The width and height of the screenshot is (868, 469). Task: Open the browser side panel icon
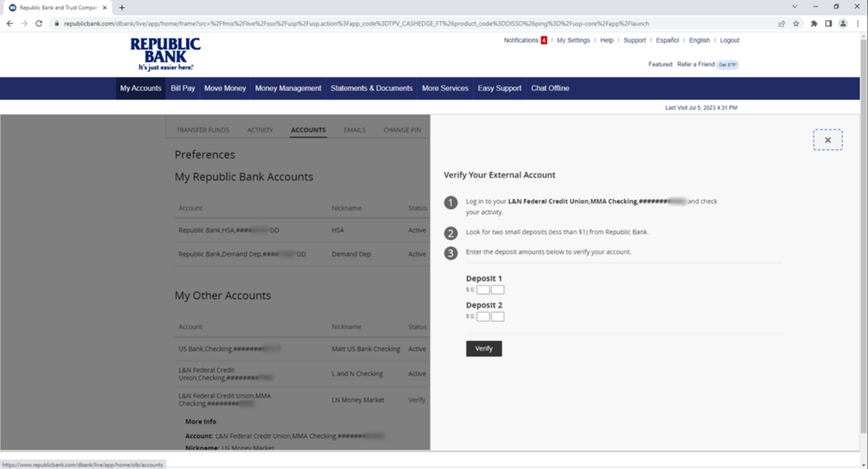click(828, 23)
